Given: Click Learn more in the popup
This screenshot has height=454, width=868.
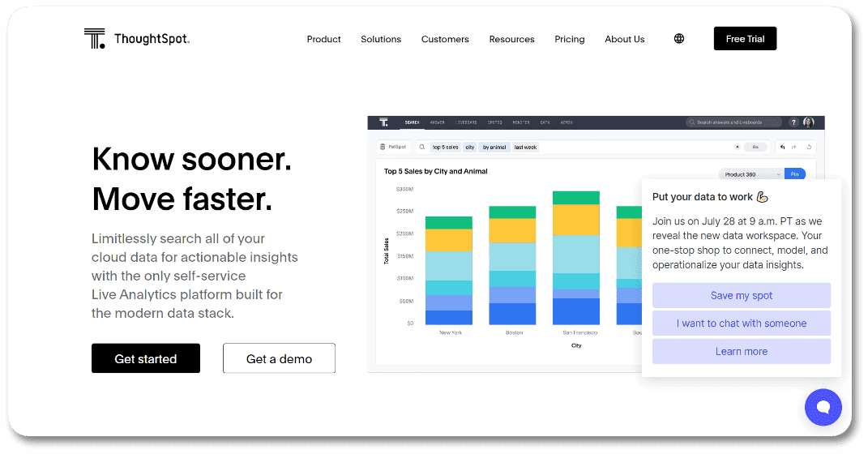Looking at the screenshot, I should click(742, 352).
